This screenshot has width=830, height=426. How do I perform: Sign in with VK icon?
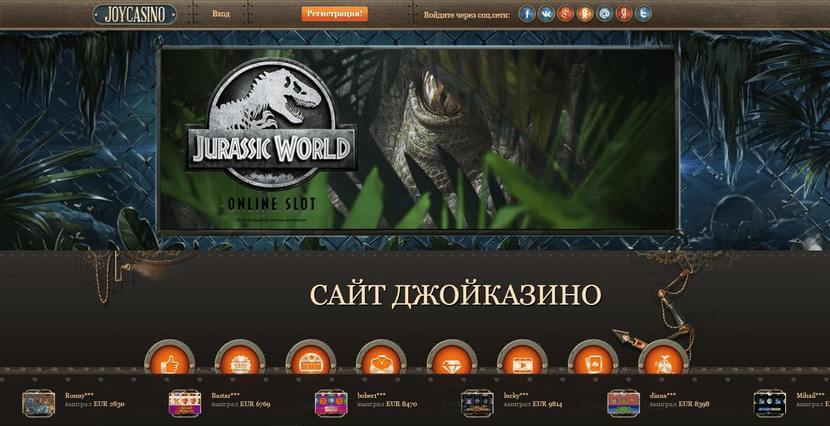pos(546,14)
